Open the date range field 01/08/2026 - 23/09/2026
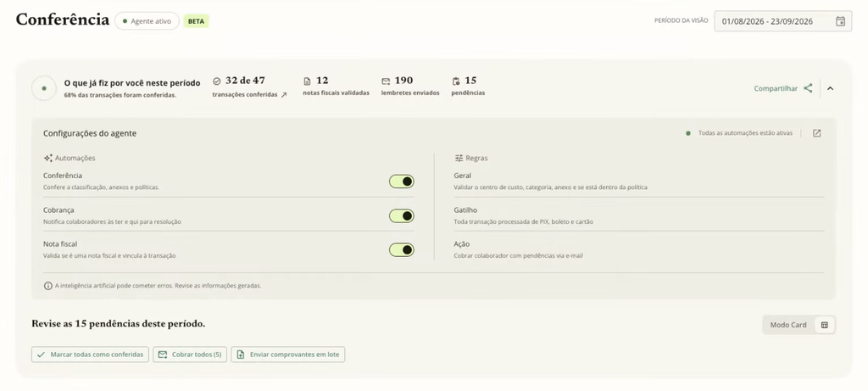The image size is (868, 391). point(782,21)
